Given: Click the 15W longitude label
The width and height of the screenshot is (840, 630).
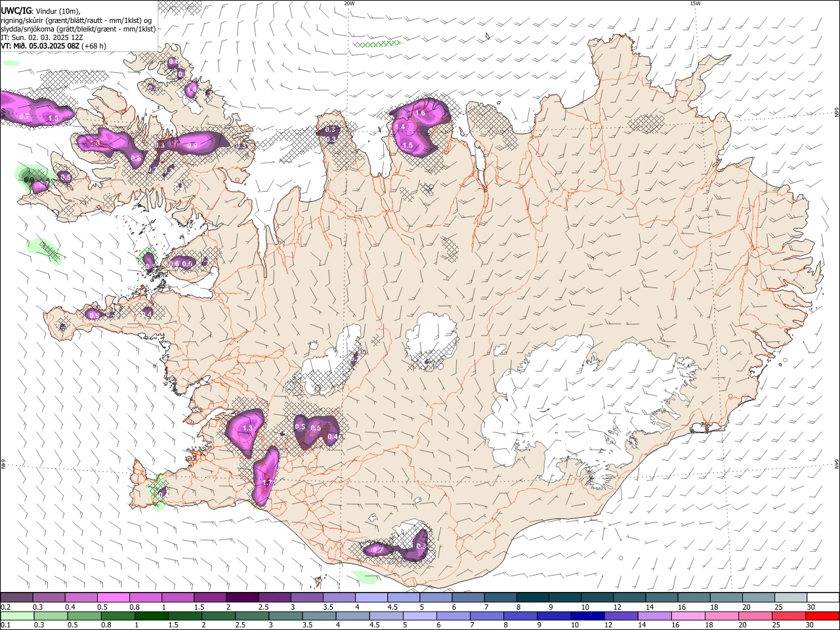Looking at the screenshot, I should [x=695, y=3].
